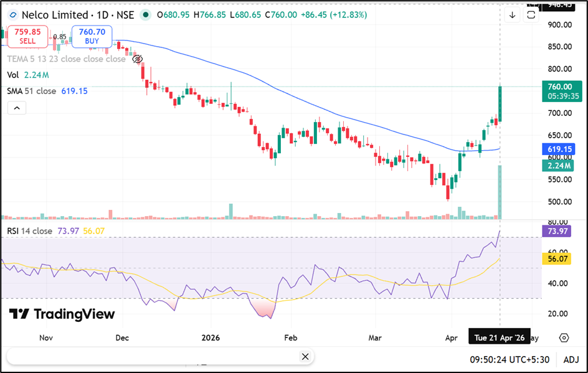
Task: Click the fullscreen frame icon at top right
Action: pyautogui.click(x=532, y=14)
